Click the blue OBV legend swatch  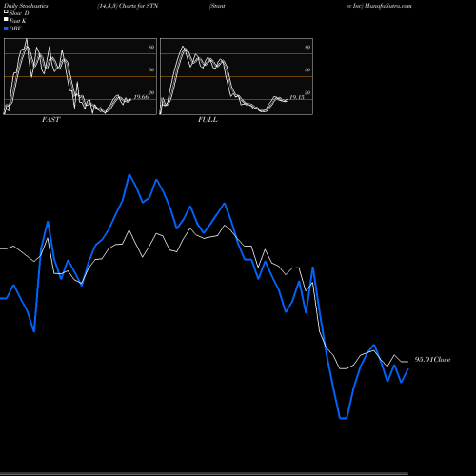[x=6, y=29]
